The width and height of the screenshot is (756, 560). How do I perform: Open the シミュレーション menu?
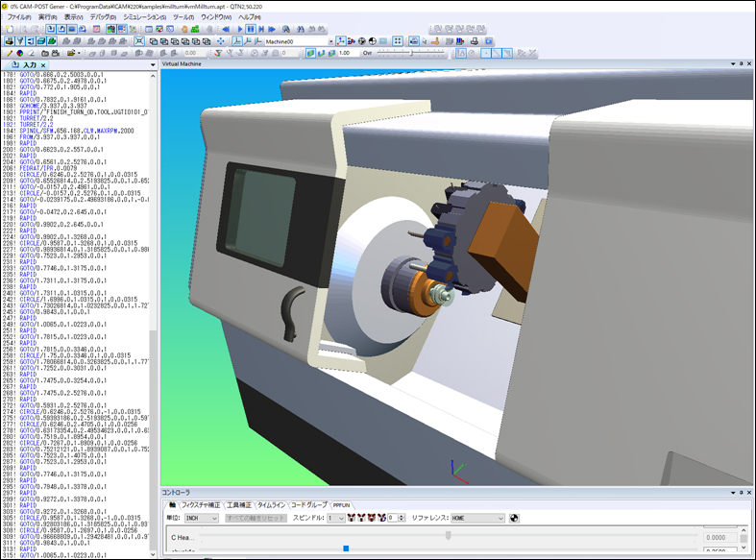pos(144,17)
